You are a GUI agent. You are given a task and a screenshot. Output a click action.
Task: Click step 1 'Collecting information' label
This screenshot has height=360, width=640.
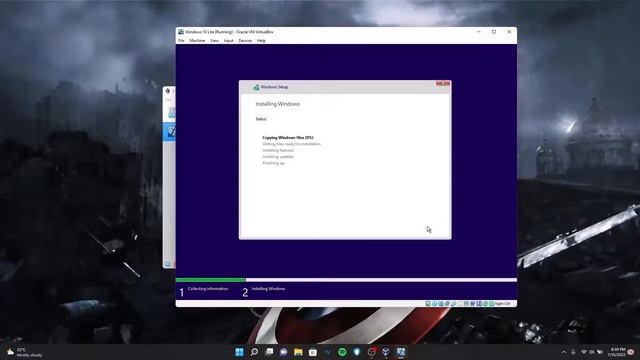(208, 289)
